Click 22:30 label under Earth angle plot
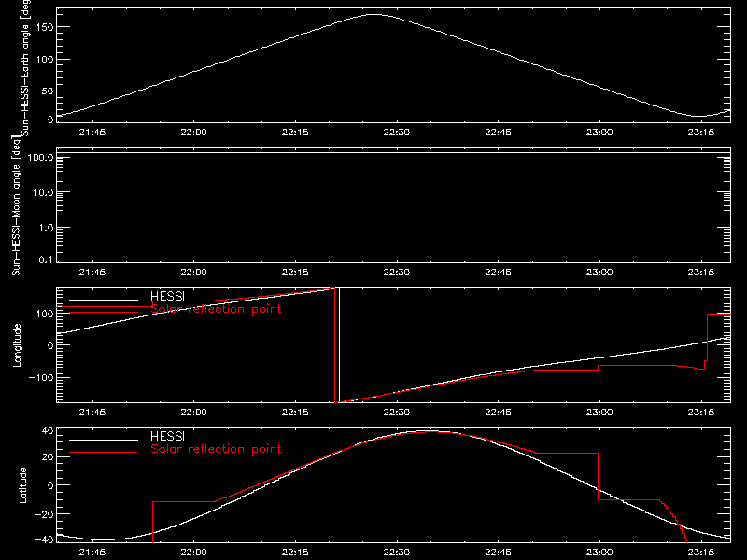 point(396,133)
